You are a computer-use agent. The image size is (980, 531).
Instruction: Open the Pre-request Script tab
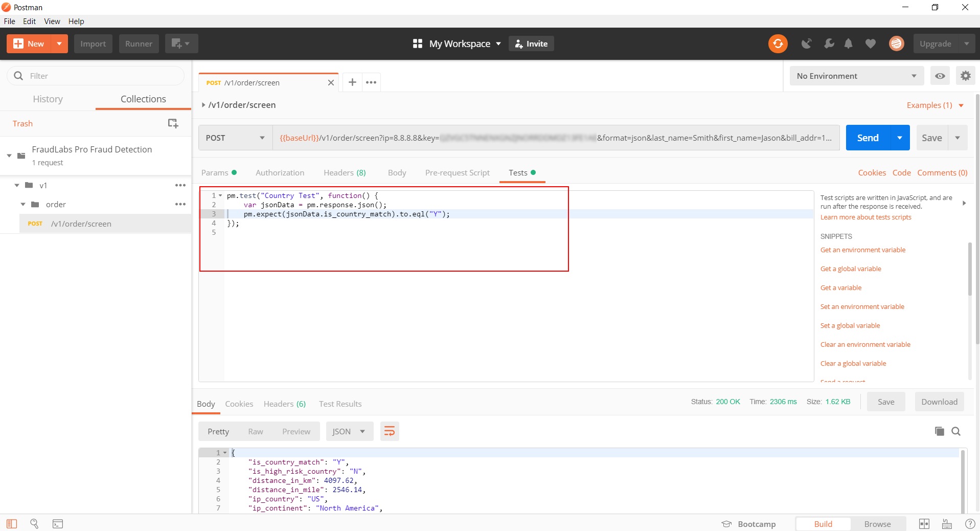(457, 172)
